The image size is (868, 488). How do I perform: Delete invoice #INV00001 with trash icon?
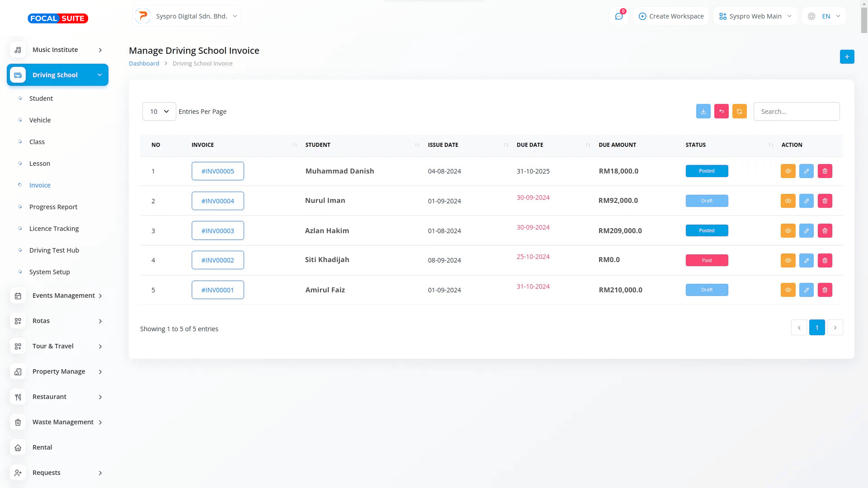825,290
